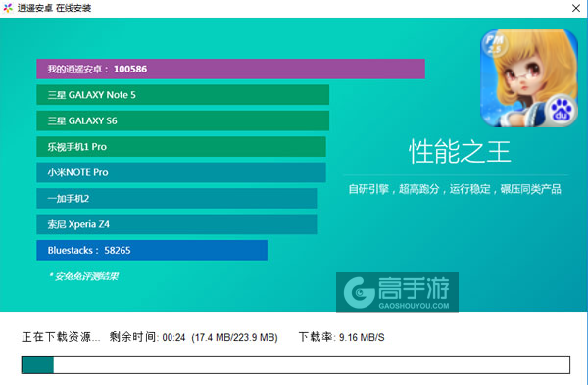Select the 索尼 Xperia Z4 bar
Screen dimensions: 588x385
pos(176,224)
